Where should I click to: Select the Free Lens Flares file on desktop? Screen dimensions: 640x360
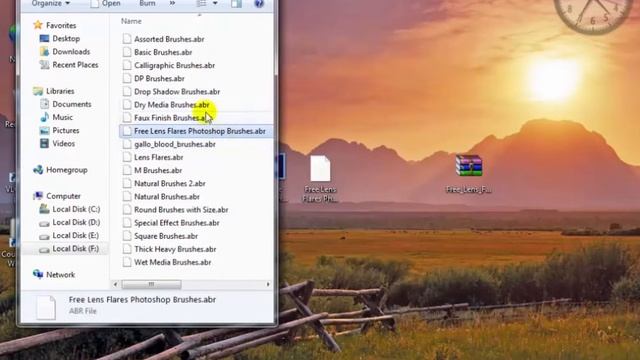320,179
